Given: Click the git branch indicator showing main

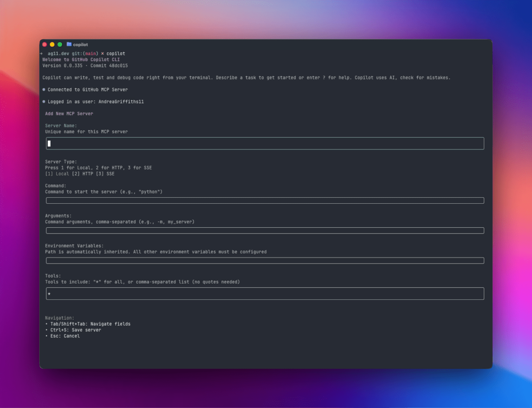Looking at the screenshot, I should [90, 53].
